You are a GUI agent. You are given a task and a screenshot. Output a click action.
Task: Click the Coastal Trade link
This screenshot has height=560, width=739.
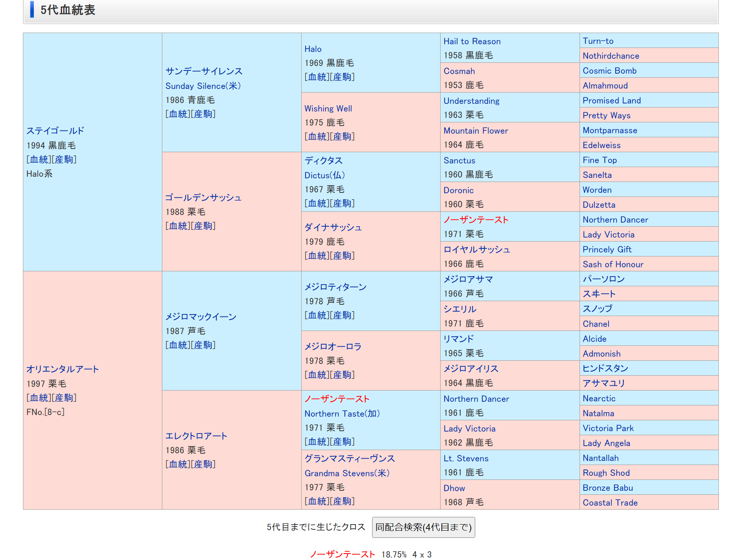pos(610,503)
